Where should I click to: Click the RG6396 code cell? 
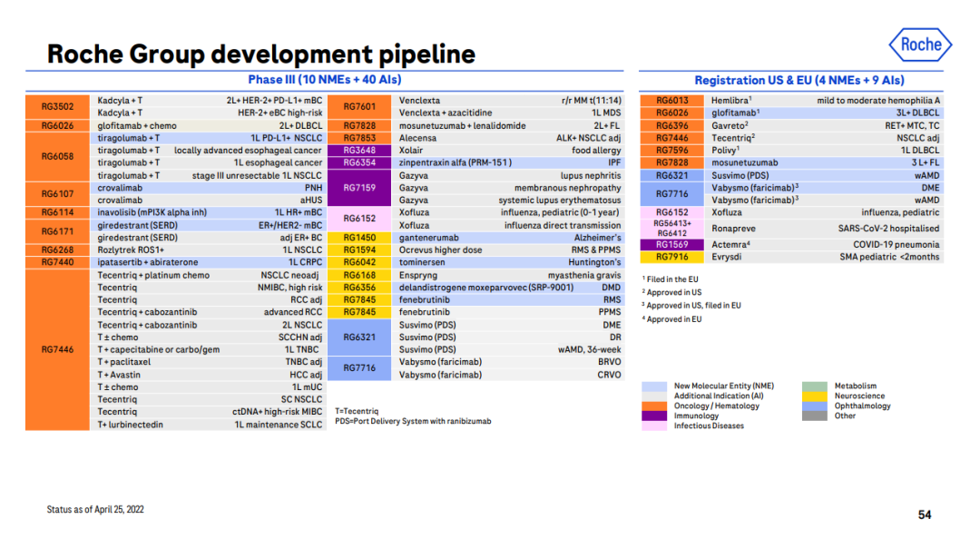click(x=671, y=125)
